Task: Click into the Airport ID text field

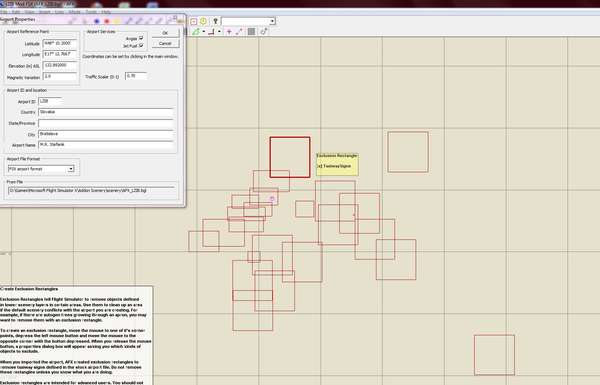Action: 50,101
